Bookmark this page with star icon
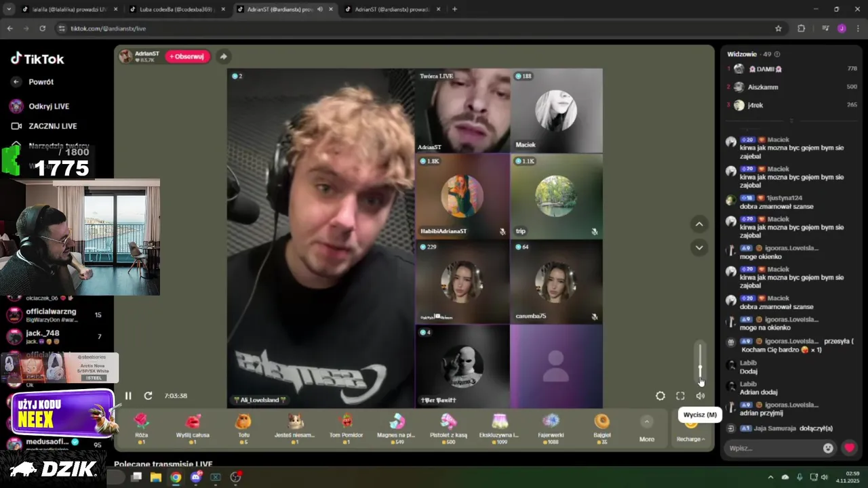Screen dimensions: 868x488 [x=778, y=28]
